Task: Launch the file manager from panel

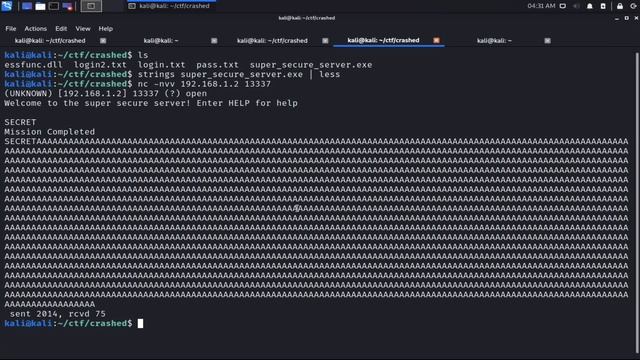Action: (40, 6)
